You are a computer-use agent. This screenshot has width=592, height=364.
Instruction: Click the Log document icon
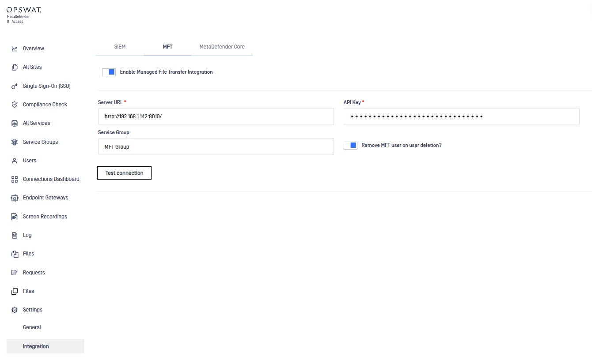(x=15, y=235)
